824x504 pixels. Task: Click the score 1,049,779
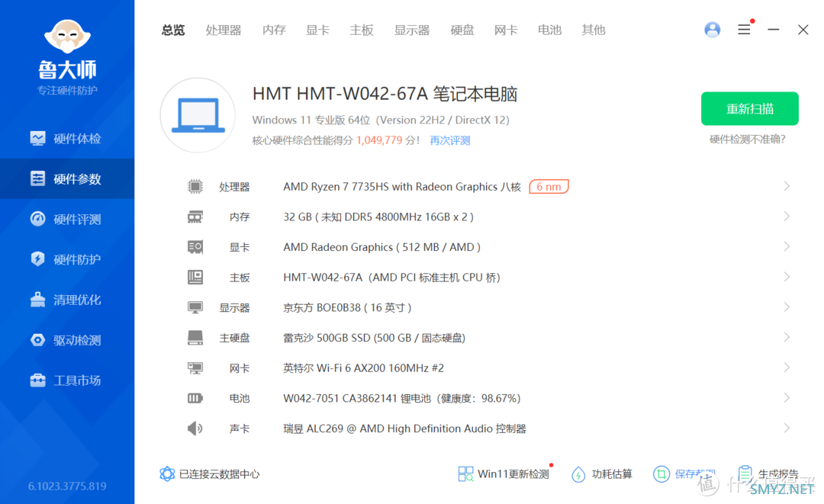(379, 140)
